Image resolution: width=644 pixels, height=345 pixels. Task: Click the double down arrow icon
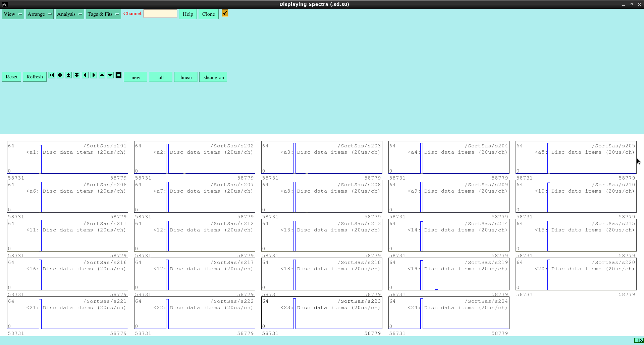[x=77, y=75]
